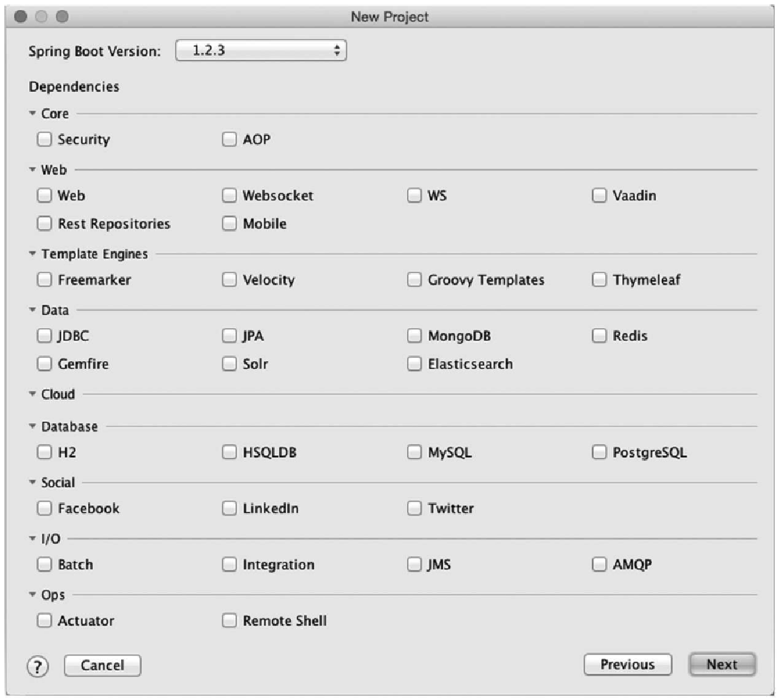Viewport: 779px width, 700px height.
Task: Collapse the Template Engines section
Action: 32,254
